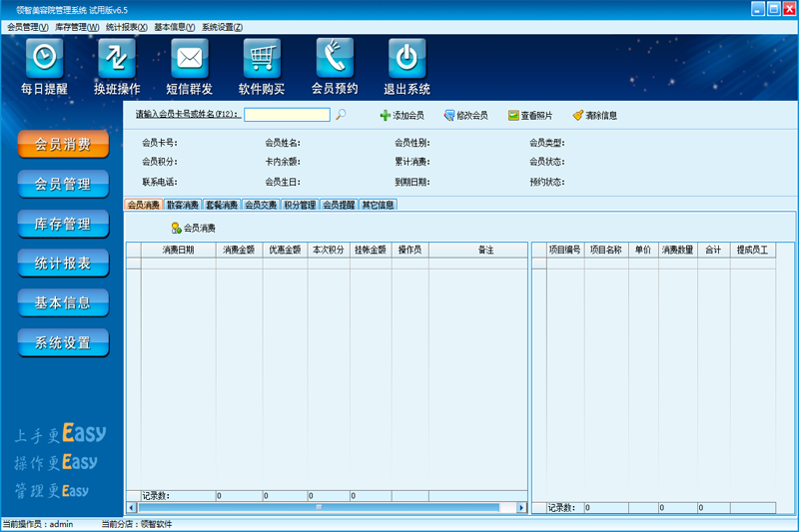Click the left arrow of horizontal scrollbar
Image resolution: width=799 pixels, height=532 pixels.
tap(132, 508)
